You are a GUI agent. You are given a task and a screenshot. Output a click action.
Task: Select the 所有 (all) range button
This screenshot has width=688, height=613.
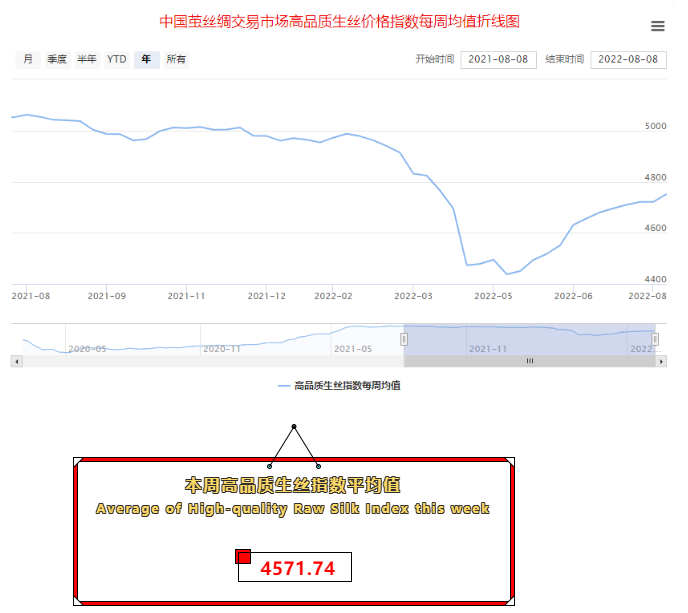click(x=176, y=60)
